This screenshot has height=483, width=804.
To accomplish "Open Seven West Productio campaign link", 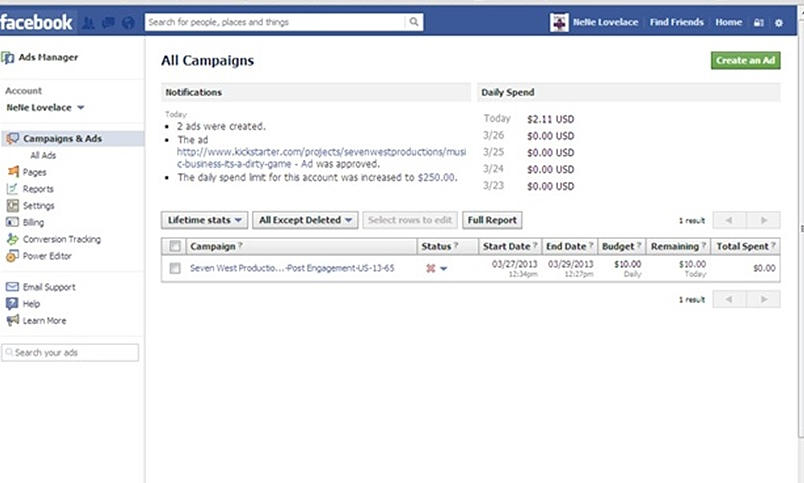I will tap(292, 268).
